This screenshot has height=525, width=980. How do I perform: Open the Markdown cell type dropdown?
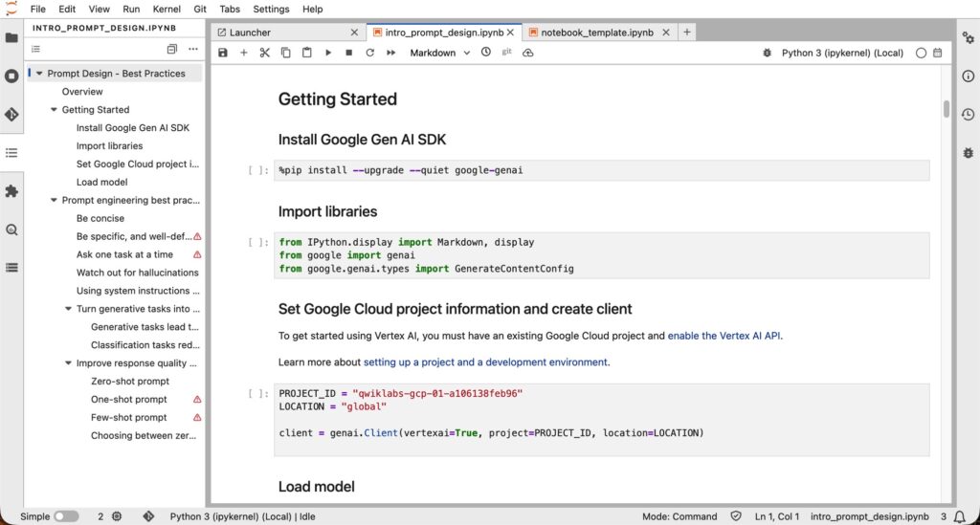[x=439, y=53]
